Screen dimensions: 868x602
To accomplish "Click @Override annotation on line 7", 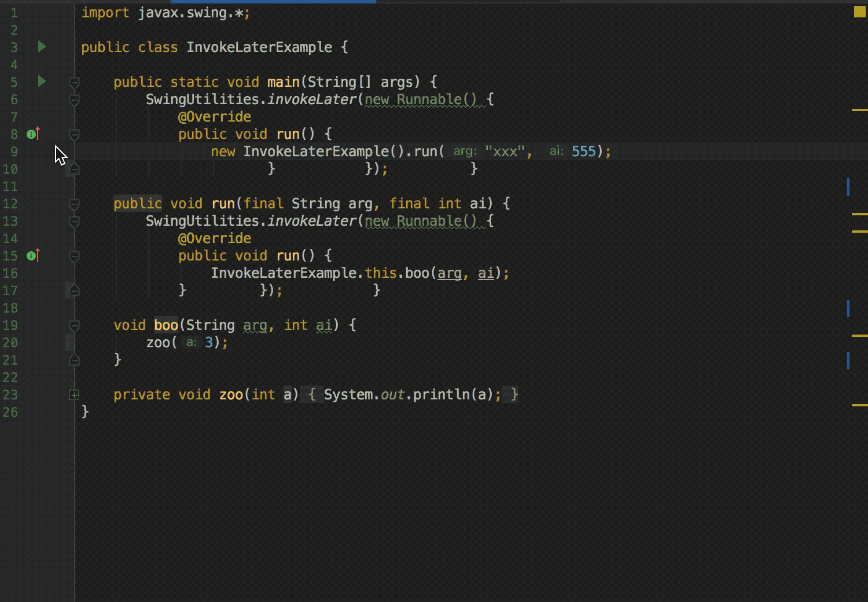I will (x=215, y=117).
